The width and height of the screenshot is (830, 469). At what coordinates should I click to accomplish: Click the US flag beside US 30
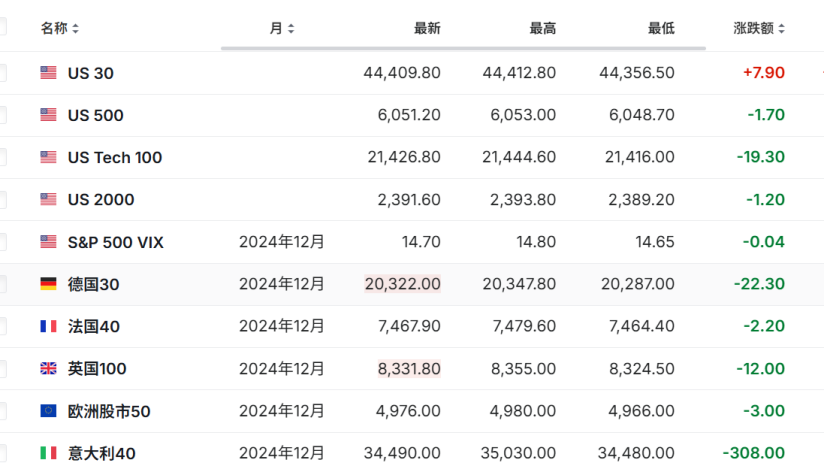pos(48,73)
